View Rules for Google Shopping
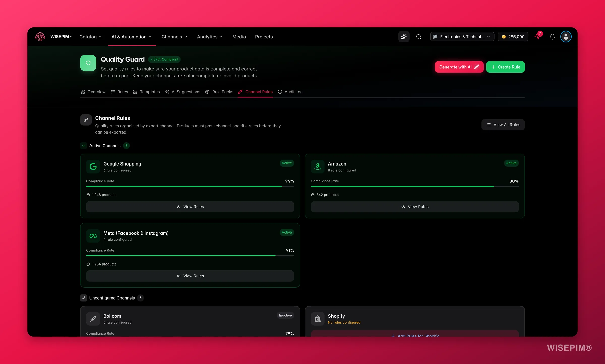Image resolution: width=605 pixels, height=364 pixels. tap(190, 207)
